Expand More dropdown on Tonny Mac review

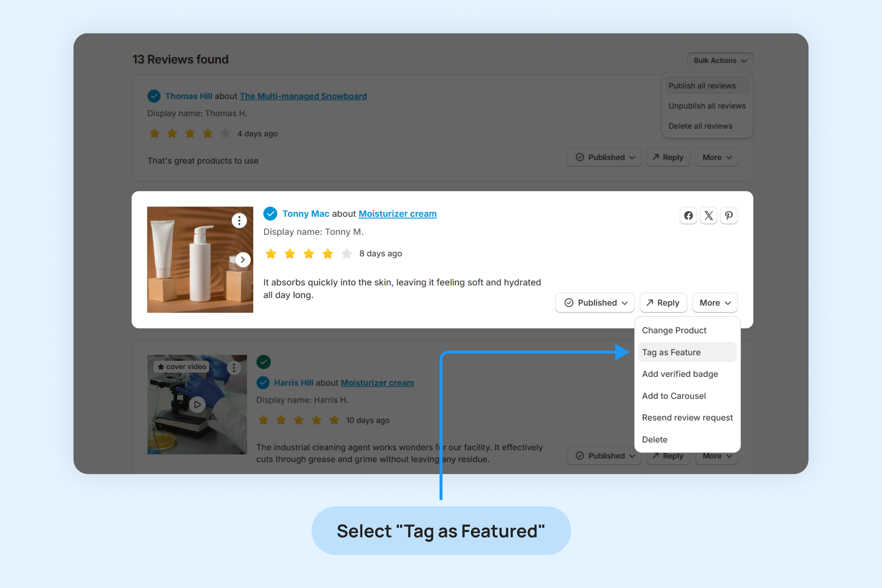[x=715, y=302]
